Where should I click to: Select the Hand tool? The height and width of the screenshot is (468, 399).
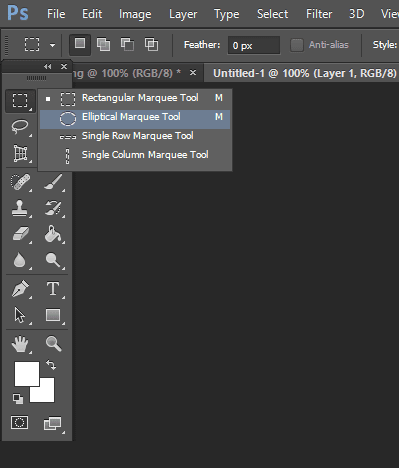pos(20,344)
